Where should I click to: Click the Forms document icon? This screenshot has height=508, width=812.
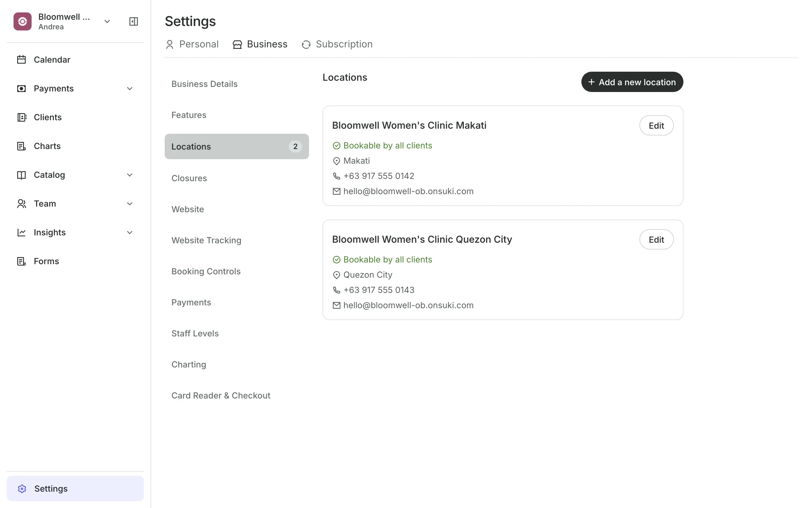click(x=21, y=261)
